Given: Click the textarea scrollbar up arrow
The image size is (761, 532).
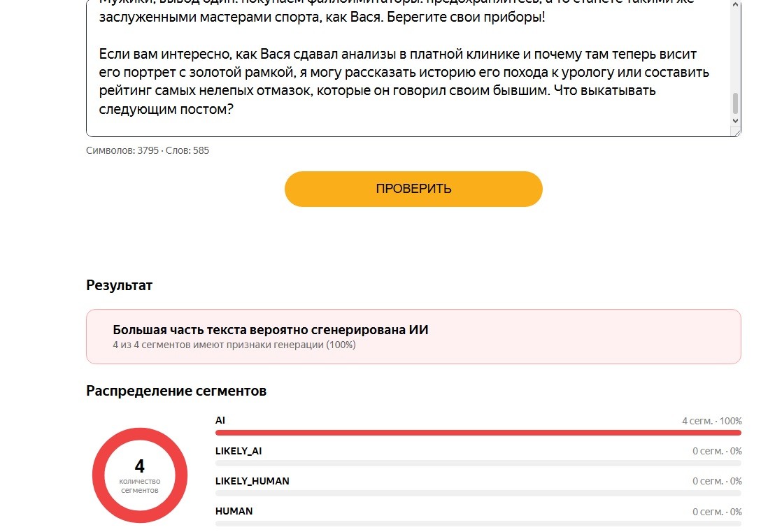Looking at the screenshot, I should tap(735, 4).
